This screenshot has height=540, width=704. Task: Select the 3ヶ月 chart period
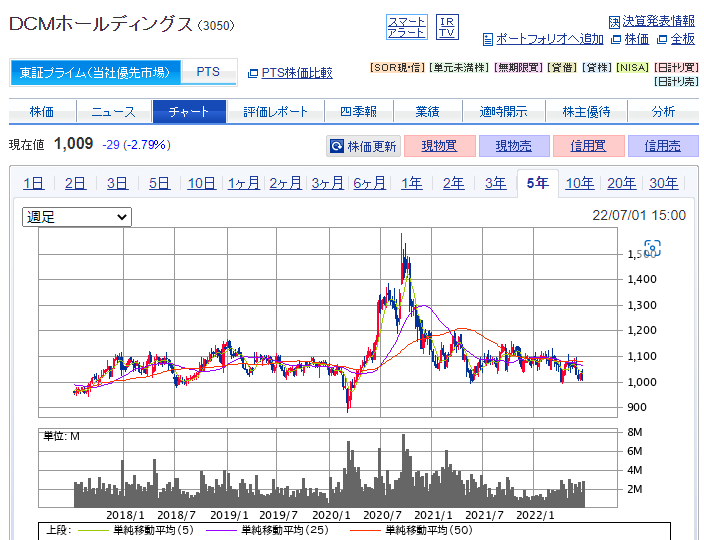pyautogui.click(x=328, y=183)
